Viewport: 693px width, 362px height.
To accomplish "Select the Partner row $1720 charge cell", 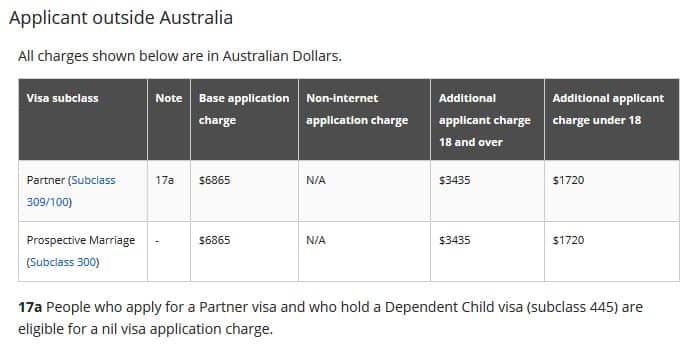I will (568, 180).
